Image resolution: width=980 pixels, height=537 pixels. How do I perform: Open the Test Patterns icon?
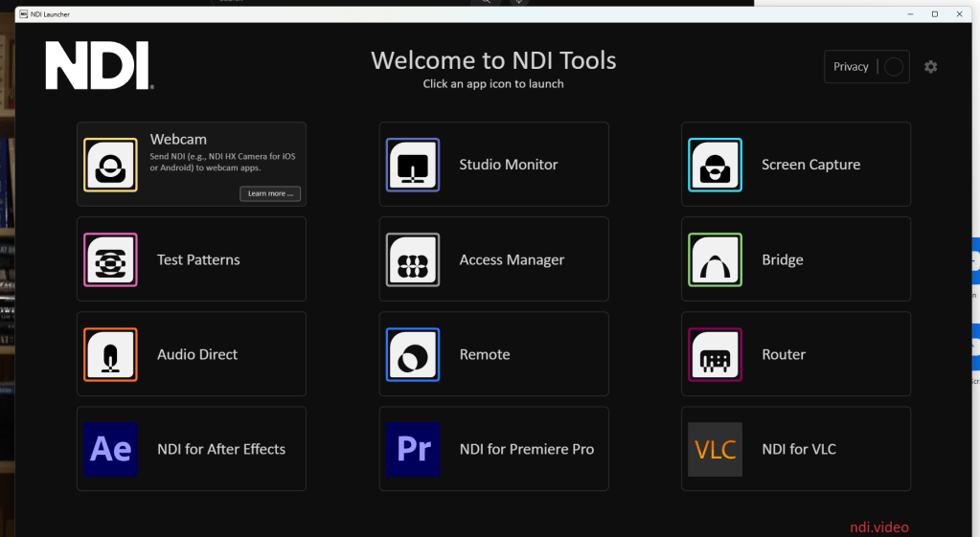[x=110, y=259]
